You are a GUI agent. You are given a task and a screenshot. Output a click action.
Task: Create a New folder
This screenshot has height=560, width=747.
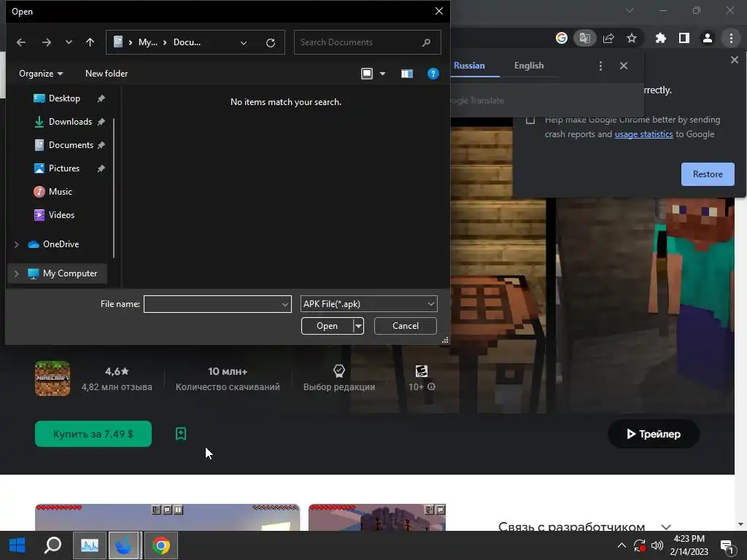coord(107,74)
